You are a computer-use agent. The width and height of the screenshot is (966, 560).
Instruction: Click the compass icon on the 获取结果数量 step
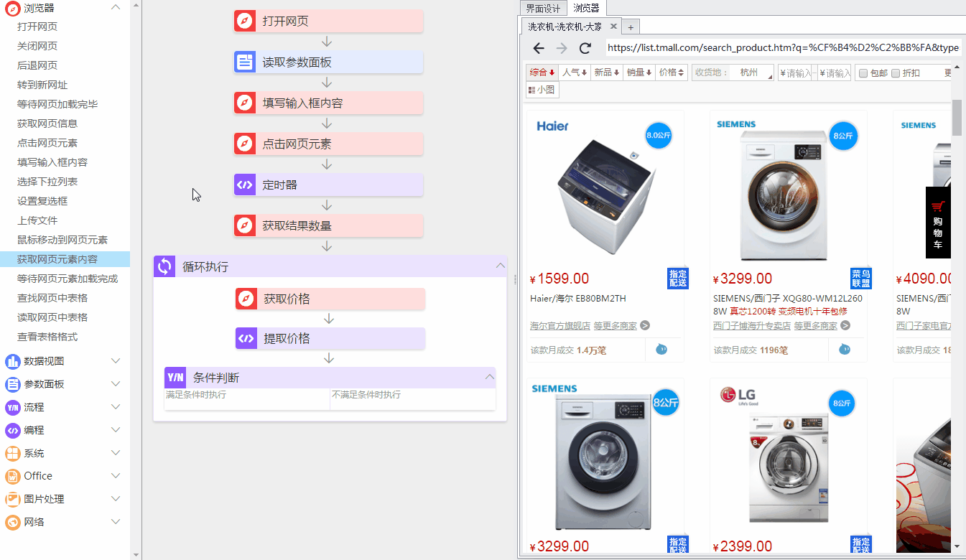(x=245, y=225)
